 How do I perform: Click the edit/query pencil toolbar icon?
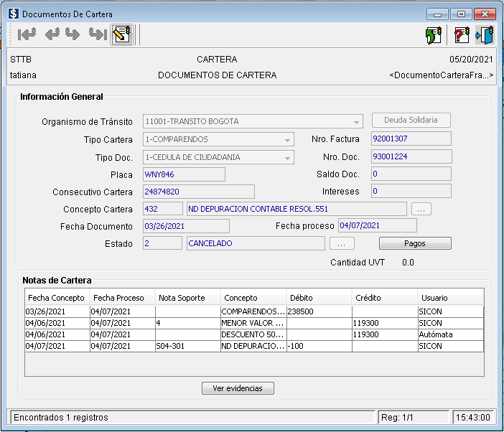pos(121,34)
